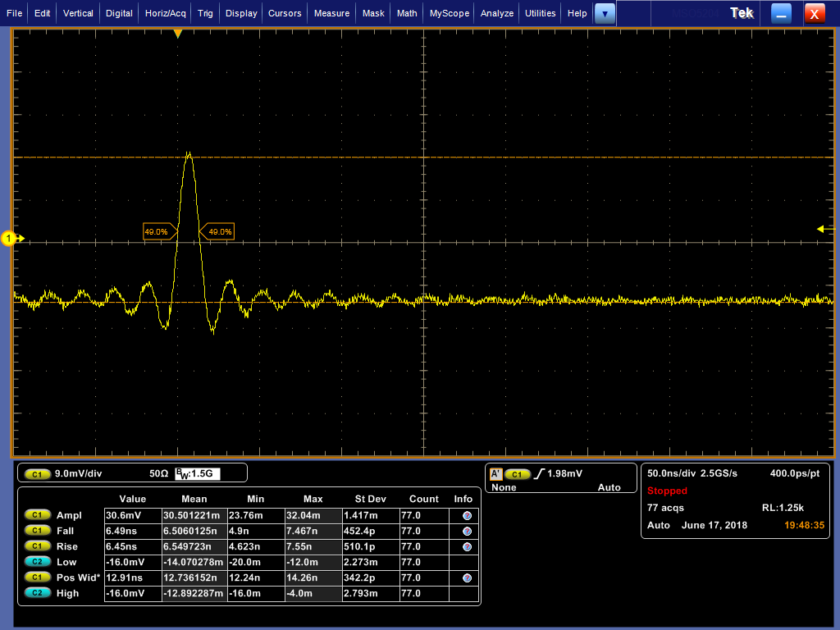This screenshot has height=630, width=840.
Task: Click the Rise measurement info icon
Action: (x=467, y=547)
